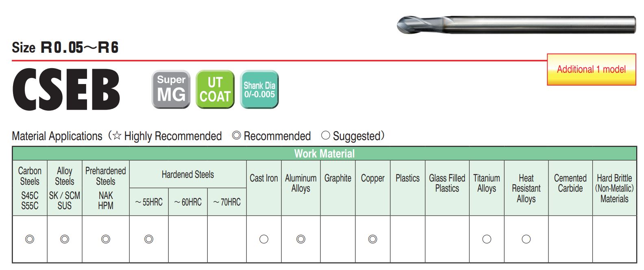Click the Work Material header bar
644x270 pixels.
click(x=324, y=153)
